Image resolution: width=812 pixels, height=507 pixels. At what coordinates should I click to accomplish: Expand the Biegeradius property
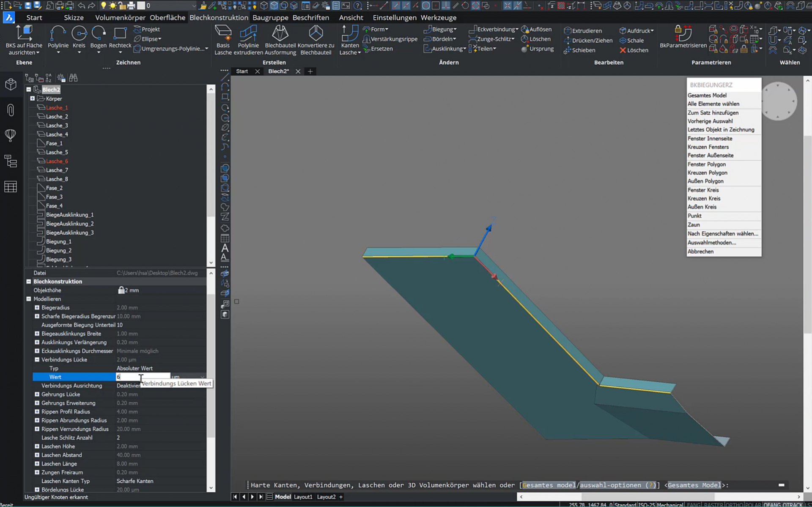[x=37, y=307]
